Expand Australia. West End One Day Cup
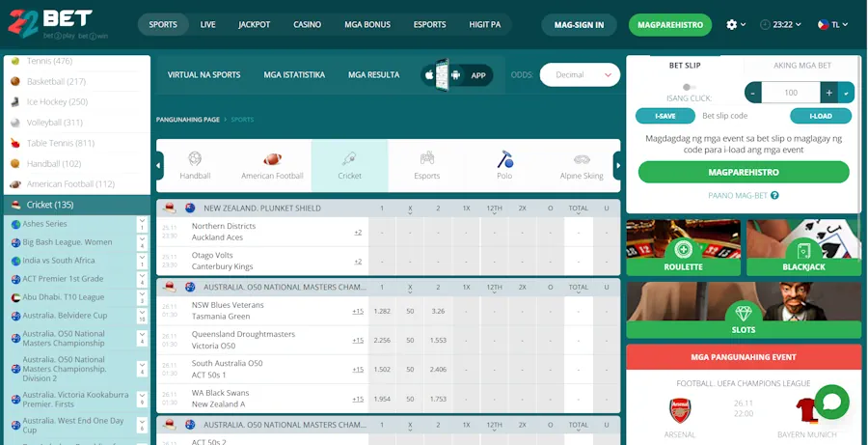Image resolution: width=868 pixels, height=445 pixels. click(143, 425)
